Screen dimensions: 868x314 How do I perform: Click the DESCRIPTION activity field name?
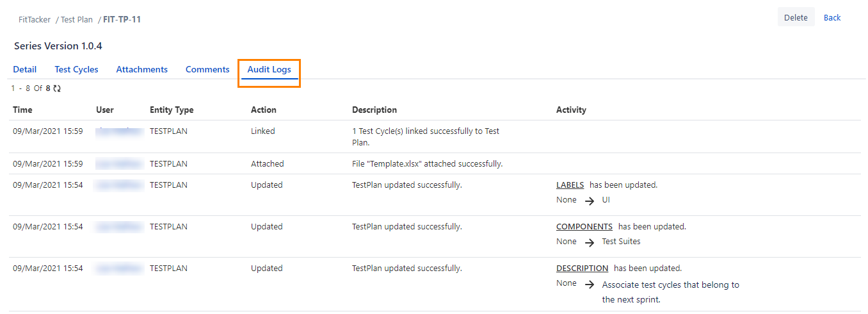click(x=583, y=268)
